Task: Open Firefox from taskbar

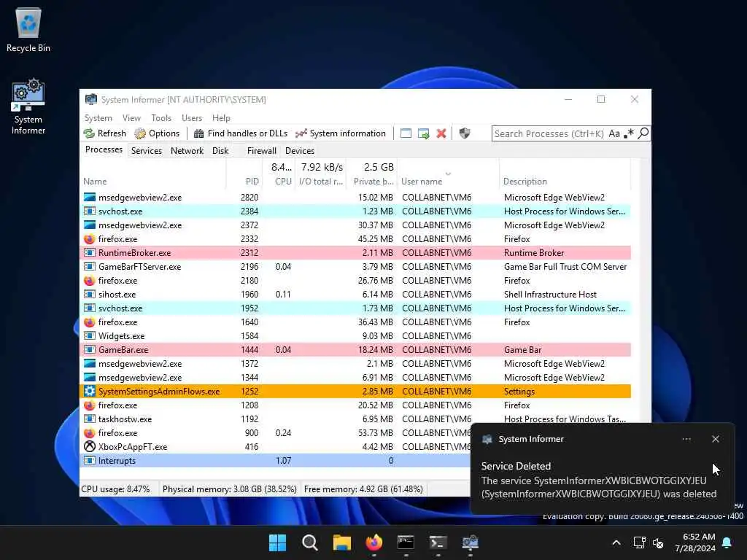Action: [374, 542]
